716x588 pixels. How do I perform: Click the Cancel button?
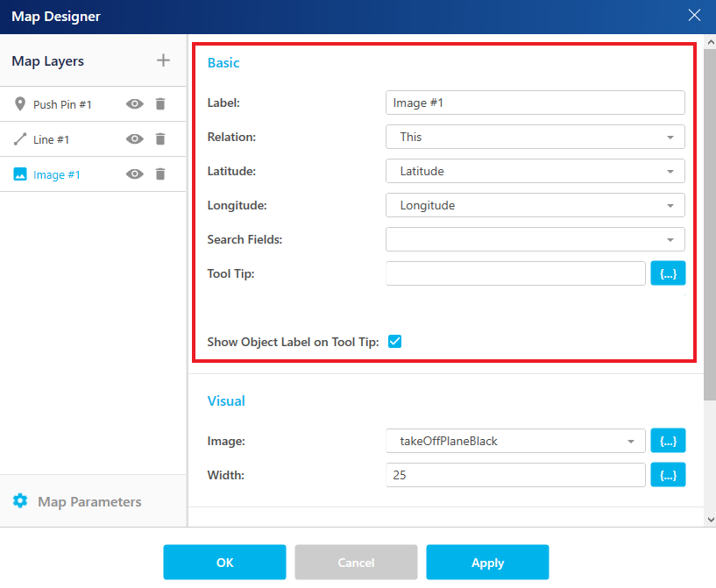pos(356,562)
